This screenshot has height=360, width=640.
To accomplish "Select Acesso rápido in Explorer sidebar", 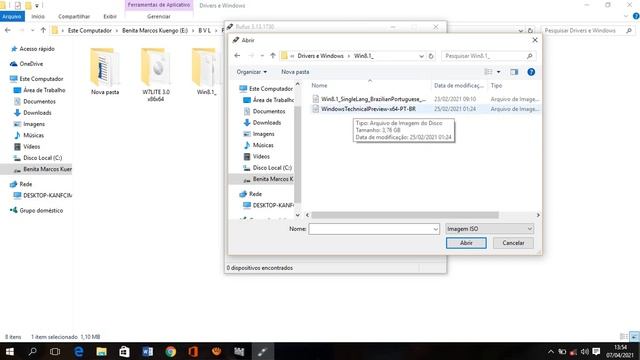I will coord(33,49).
